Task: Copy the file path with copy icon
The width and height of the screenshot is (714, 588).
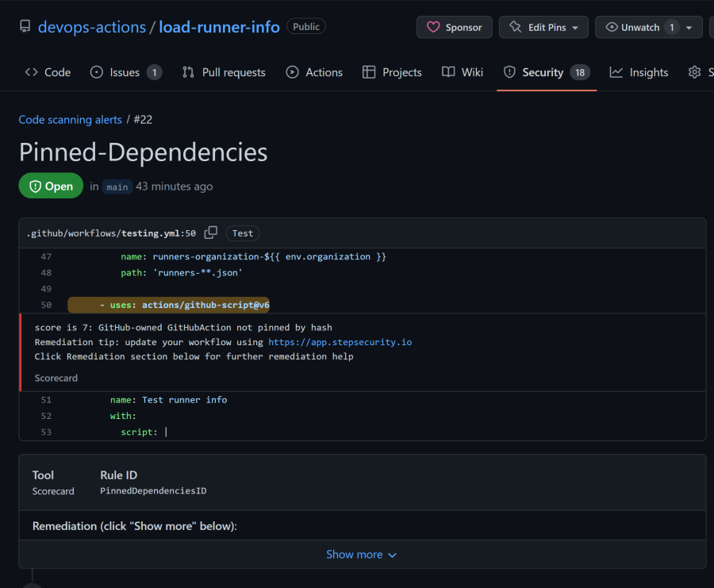Action: tap(211, 233)
